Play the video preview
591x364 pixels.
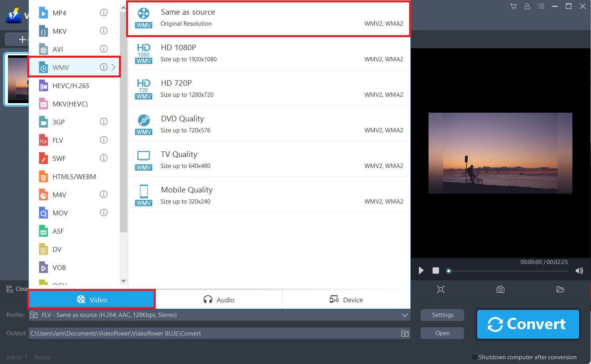point(421,271)
